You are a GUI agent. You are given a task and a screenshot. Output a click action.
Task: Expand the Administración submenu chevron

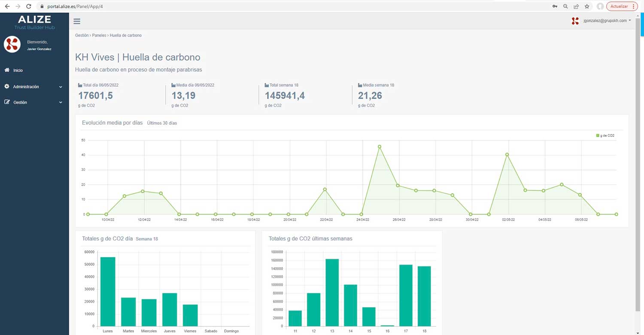pyautogui.click(x=61, y=87)
